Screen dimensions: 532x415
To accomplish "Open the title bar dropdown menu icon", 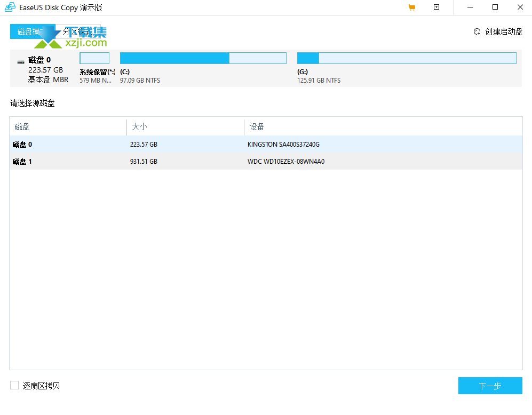I will (436, 7).
